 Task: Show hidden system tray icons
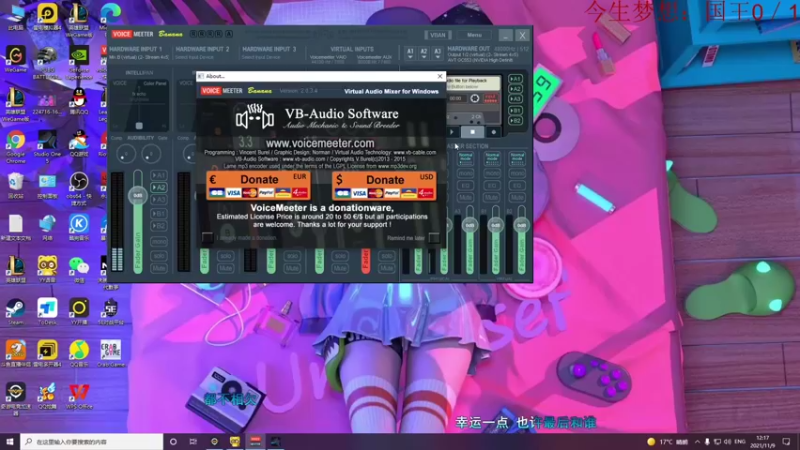click(697, 441)
